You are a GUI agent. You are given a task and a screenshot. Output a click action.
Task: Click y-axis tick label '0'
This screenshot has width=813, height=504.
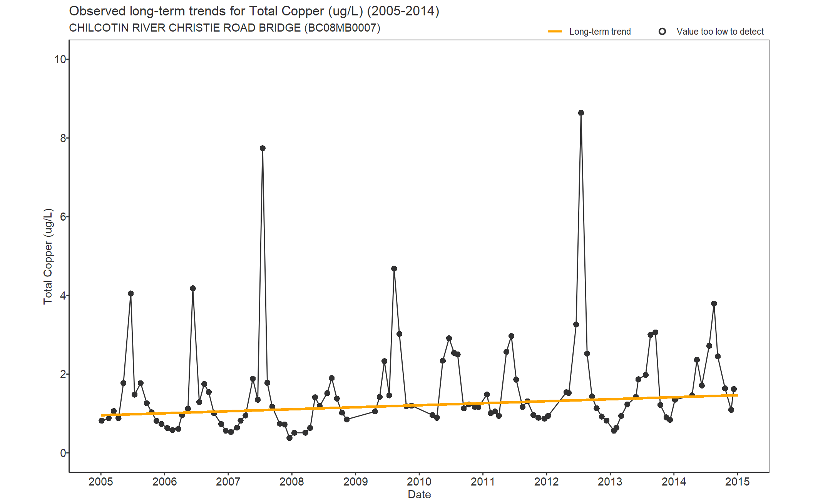(63, 453)
